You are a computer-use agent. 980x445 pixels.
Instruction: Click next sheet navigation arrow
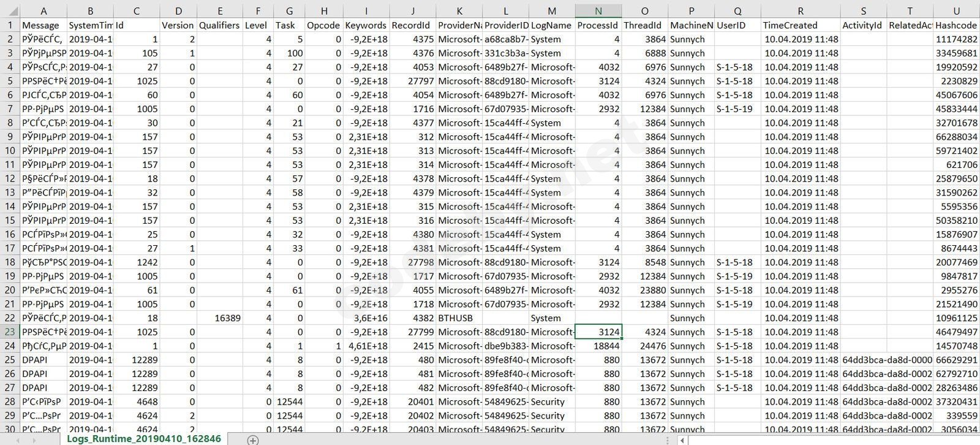[x=35, y=440]
